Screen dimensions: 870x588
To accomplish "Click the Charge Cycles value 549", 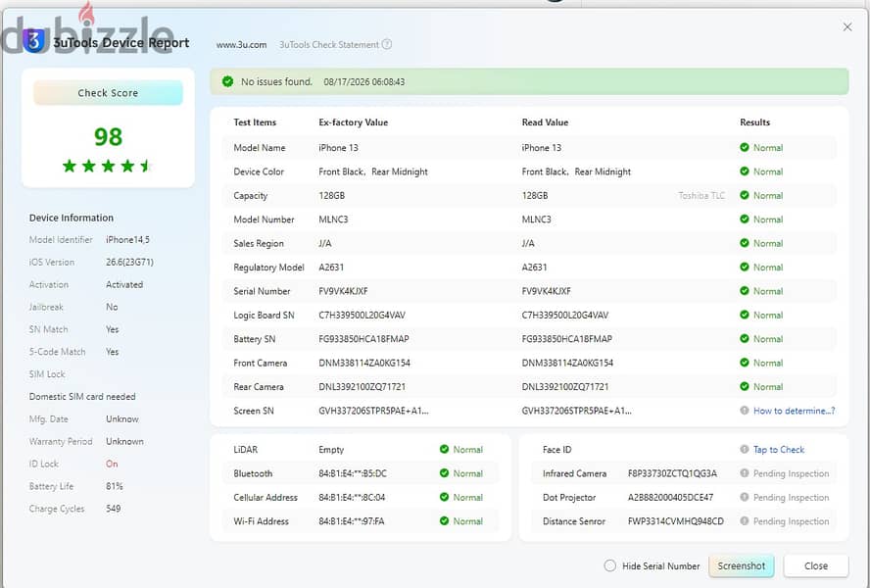I will pos(114,508).
